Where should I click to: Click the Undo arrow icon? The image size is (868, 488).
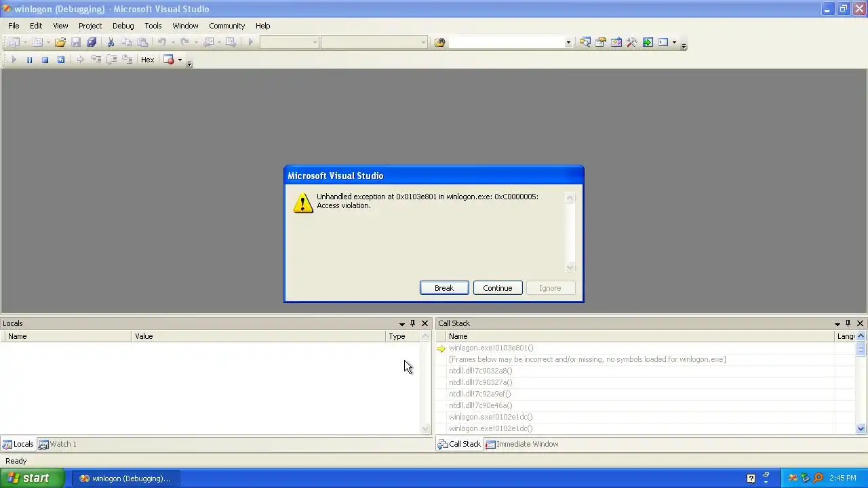click(x=161, y=42)
